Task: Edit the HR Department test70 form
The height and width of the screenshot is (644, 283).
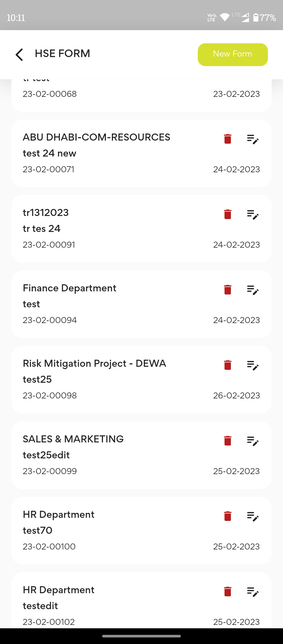Action: (253, 516)
